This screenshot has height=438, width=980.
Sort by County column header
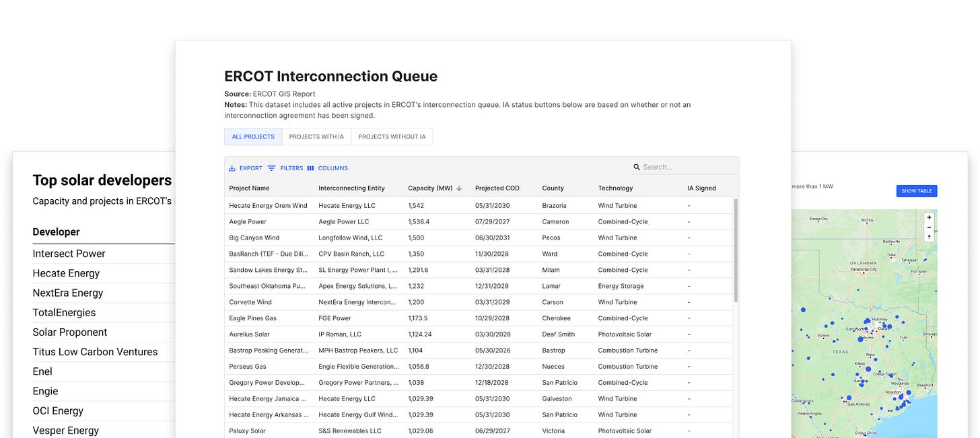tap(553, 188)
